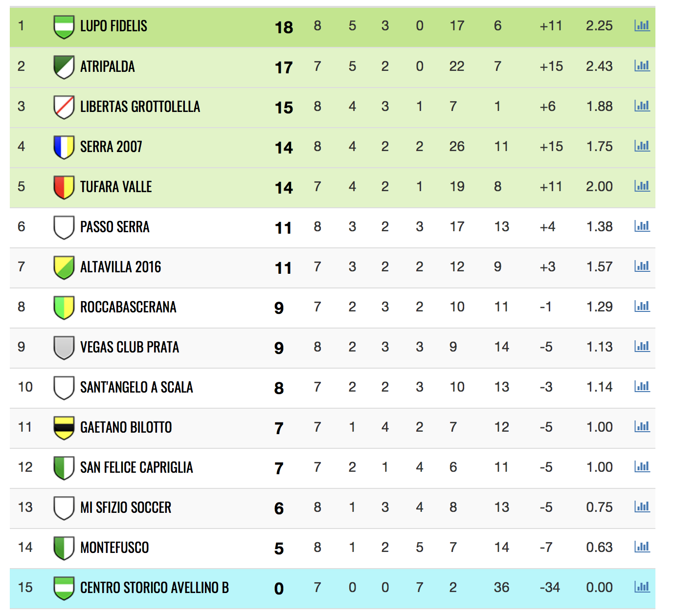
Task: Click the San Felice Capriglia name
Action: pos(136,467)
